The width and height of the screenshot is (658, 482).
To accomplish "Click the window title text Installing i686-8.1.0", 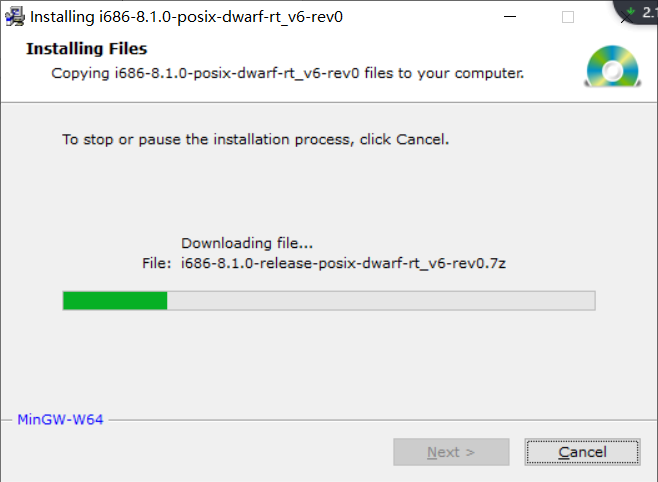I will click(186, 17).
